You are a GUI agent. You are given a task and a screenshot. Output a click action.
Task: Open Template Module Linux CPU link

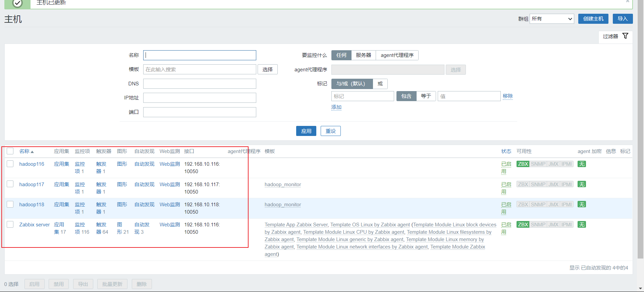click(x=354, y=232)
